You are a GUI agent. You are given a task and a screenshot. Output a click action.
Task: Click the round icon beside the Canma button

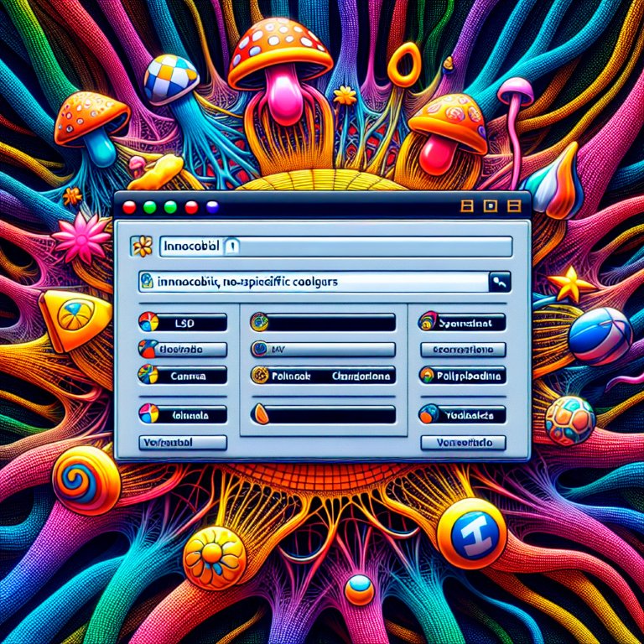[x=148, y=376]
